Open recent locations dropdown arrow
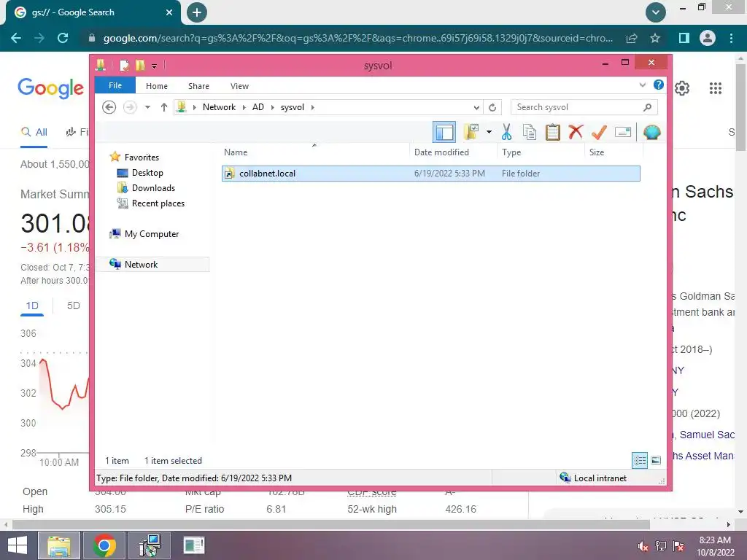This screenshot has width=747, height=560. pyautogui.click(x=147, y=107)
